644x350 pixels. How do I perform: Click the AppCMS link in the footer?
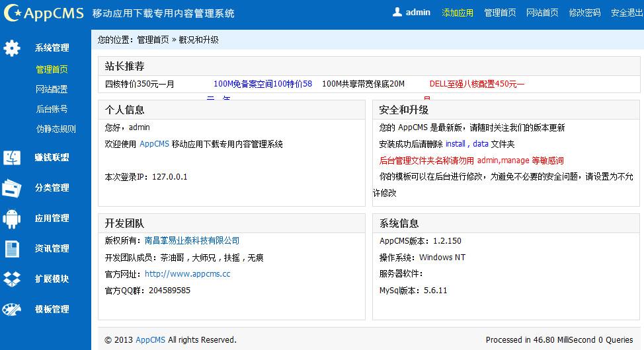coord(150,339)
